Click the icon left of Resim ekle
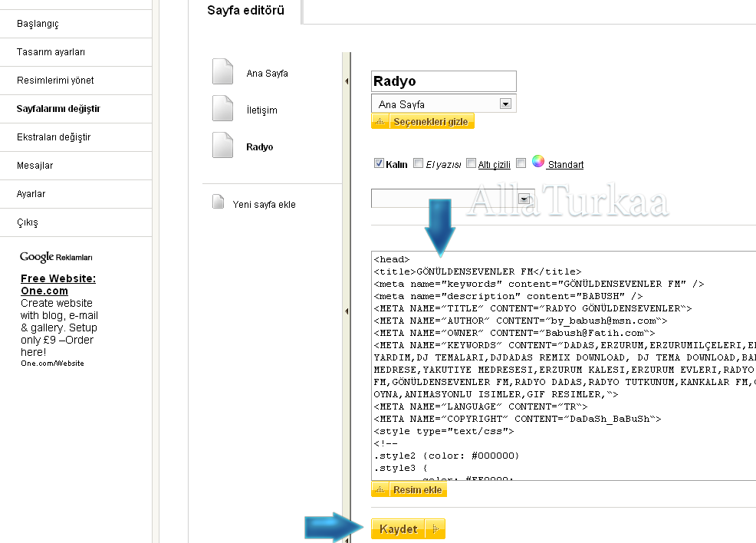 [x=380, y=489]
